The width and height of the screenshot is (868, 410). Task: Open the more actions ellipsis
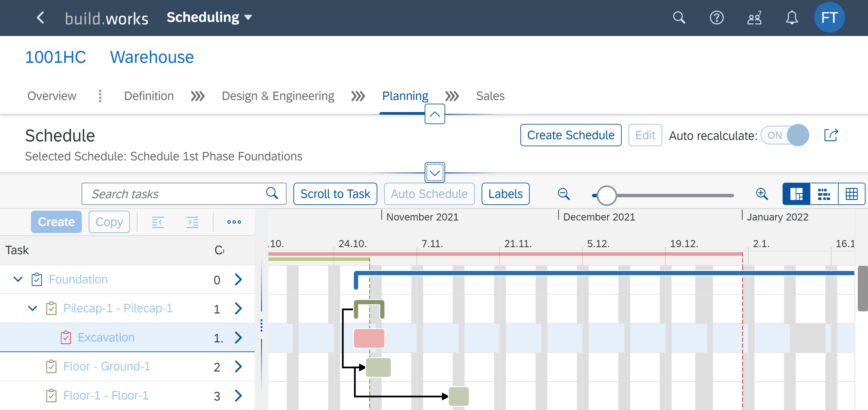tap(234, 222)
